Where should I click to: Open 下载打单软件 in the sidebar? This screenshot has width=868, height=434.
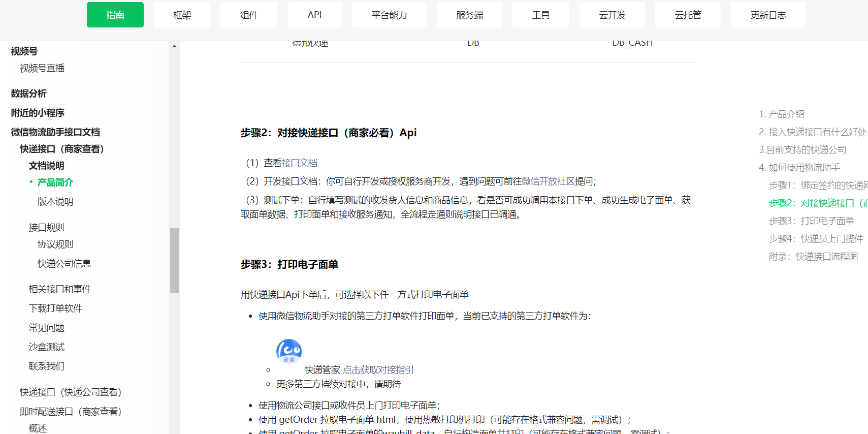tap(55, 308)
